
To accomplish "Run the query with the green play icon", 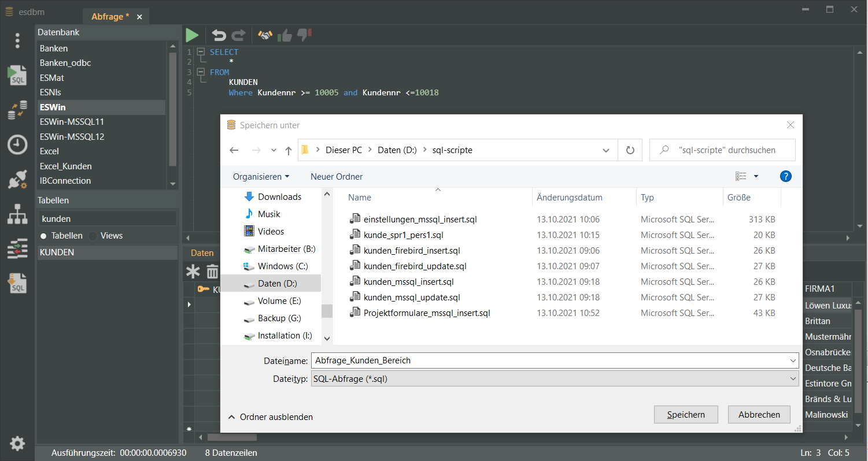I will [192, 35].
